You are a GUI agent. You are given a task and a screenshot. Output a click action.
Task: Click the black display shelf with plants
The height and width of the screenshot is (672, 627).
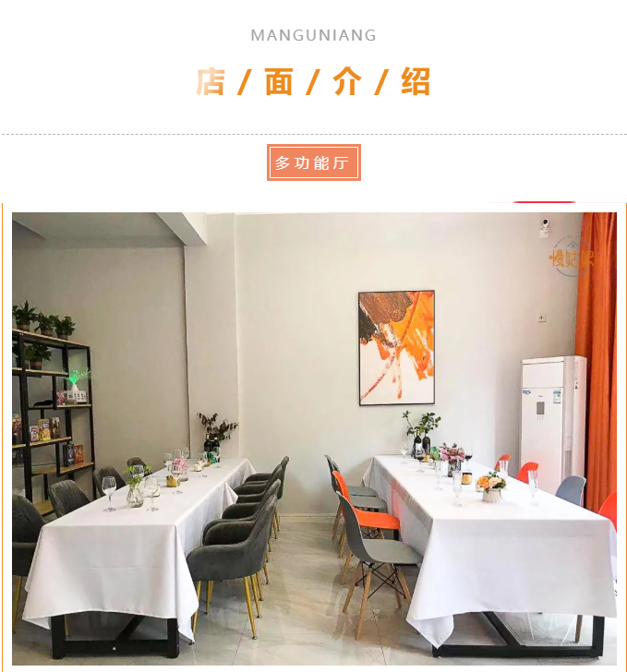[52, 412]
